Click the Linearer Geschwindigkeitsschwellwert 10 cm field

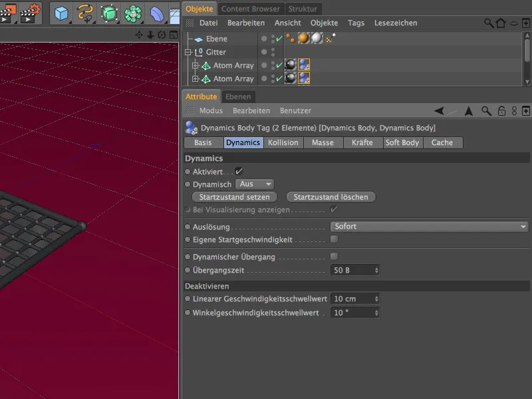(354, 299)
